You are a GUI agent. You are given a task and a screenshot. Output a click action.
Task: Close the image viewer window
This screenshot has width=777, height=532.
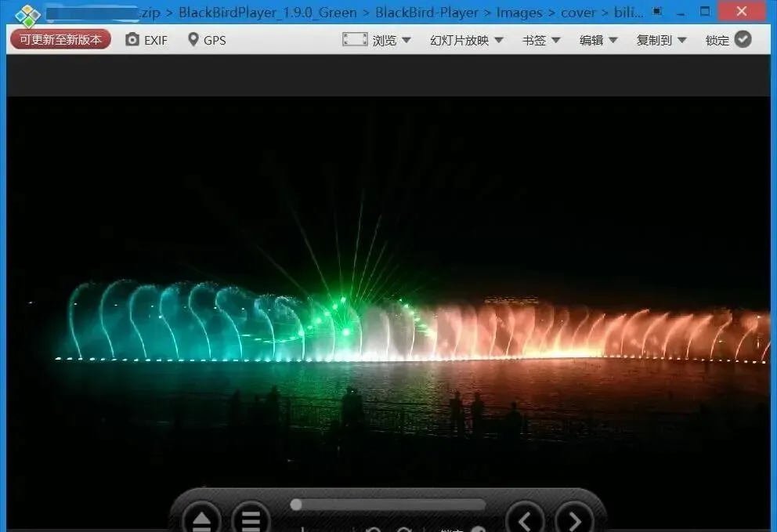click(741, 12)
